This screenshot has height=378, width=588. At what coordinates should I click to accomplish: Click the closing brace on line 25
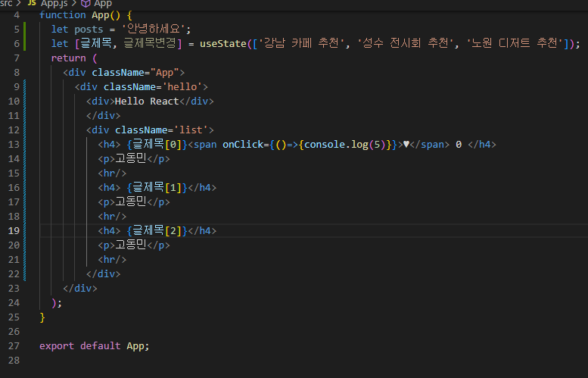[42, 317]
